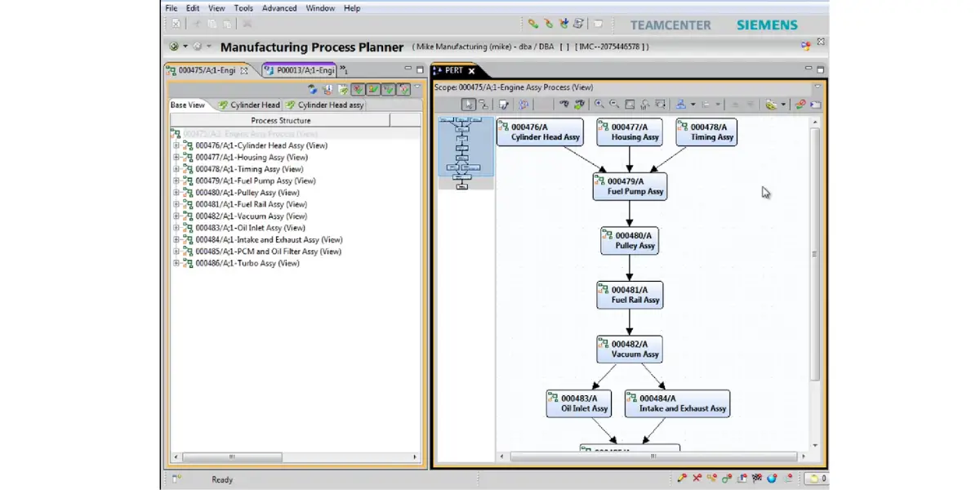Click the red X icon in the status bar
The image size is (980, 490).
697,478
